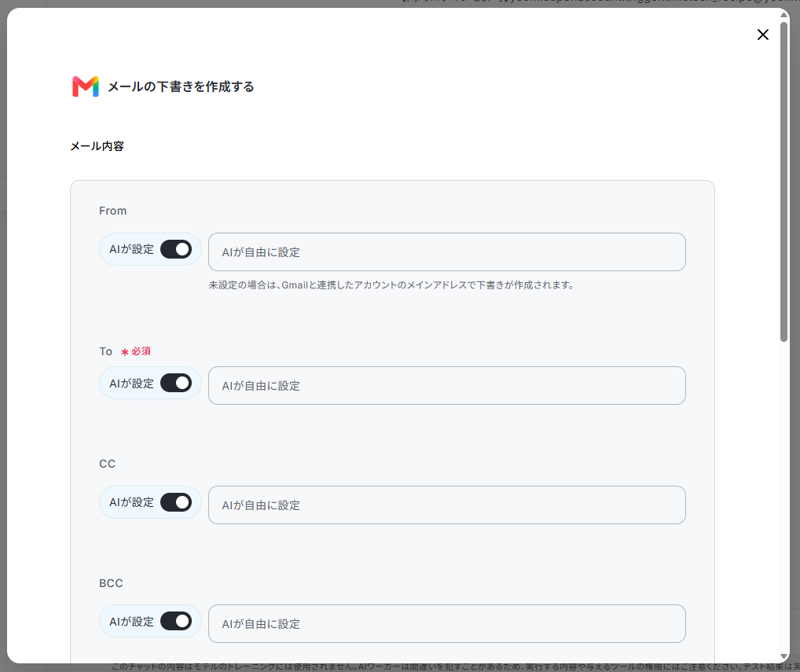Click the "メールの下書きを作成する" heading
This screenshot has height=672, width=800.
point(181,86)
